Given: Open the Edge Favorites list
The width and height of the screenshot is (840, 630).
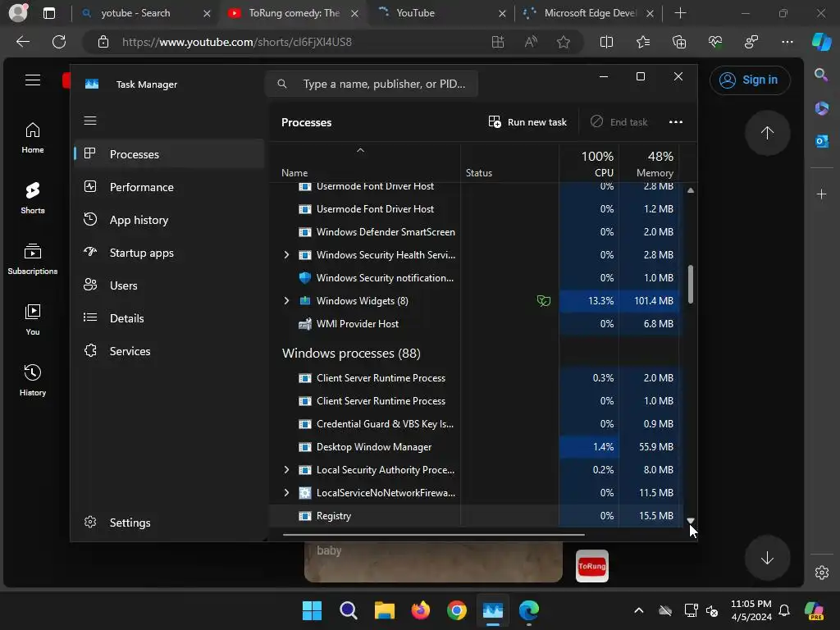Looking at the screenshot, I should (x=643, y=42).
